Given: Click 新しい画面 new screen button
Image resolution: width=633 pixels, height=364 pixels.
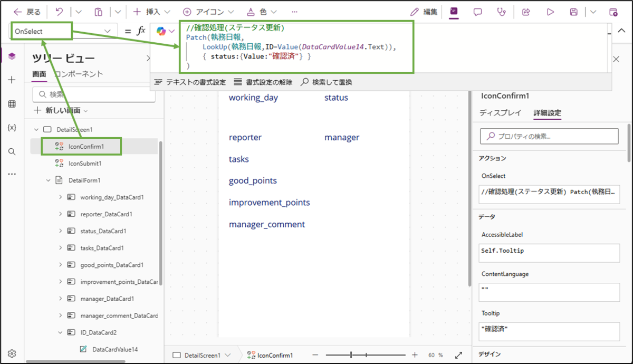Looking at the screenshot, I should pos(61,111).
